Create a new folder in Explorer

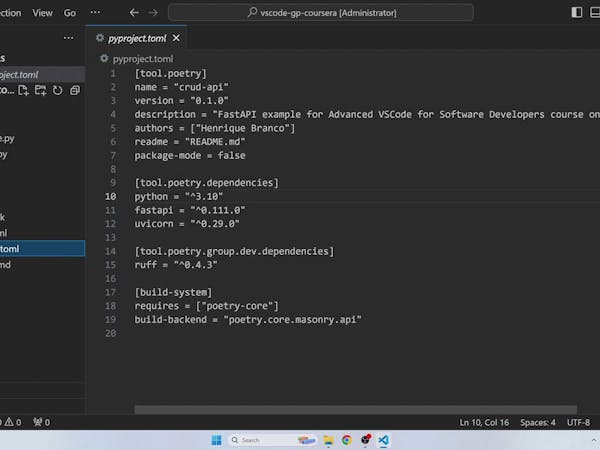[x=40, y=90]
